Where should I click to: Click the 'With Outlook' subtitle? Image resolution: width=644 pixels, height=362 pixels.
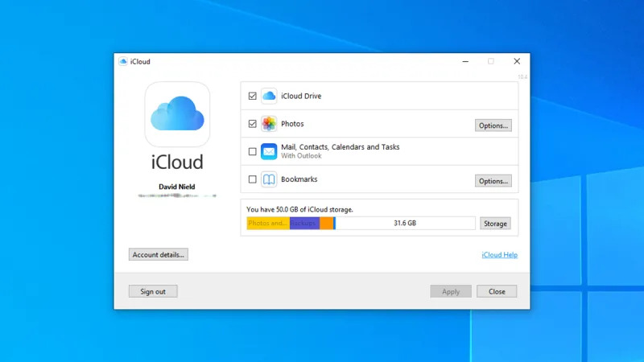click(x=301, y=156)
